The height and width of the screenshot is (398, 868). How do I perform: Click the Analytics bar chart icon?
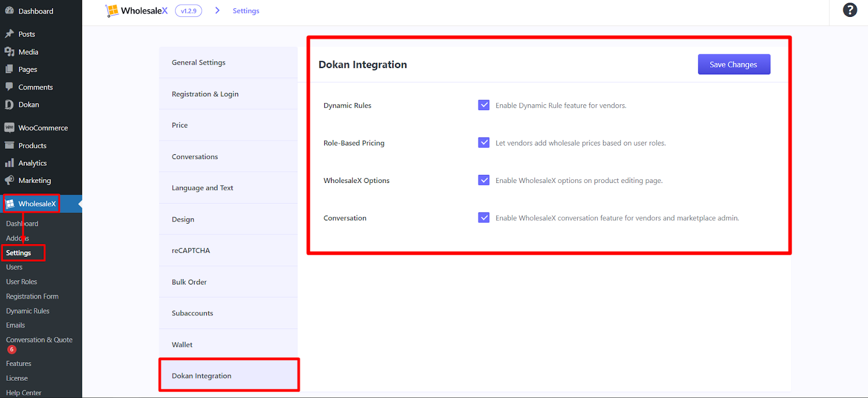coord(9,163)
